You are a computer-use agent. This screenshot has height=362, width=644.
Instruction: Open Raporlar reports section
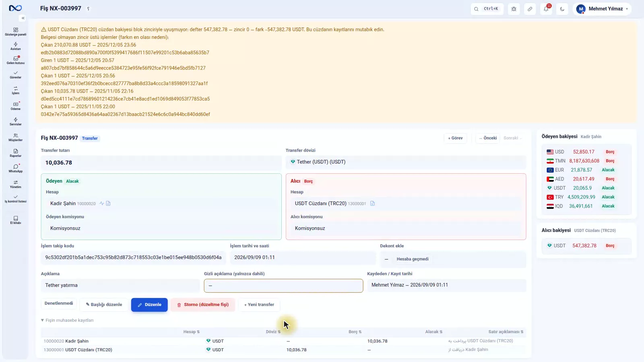(x=15, y=153)
